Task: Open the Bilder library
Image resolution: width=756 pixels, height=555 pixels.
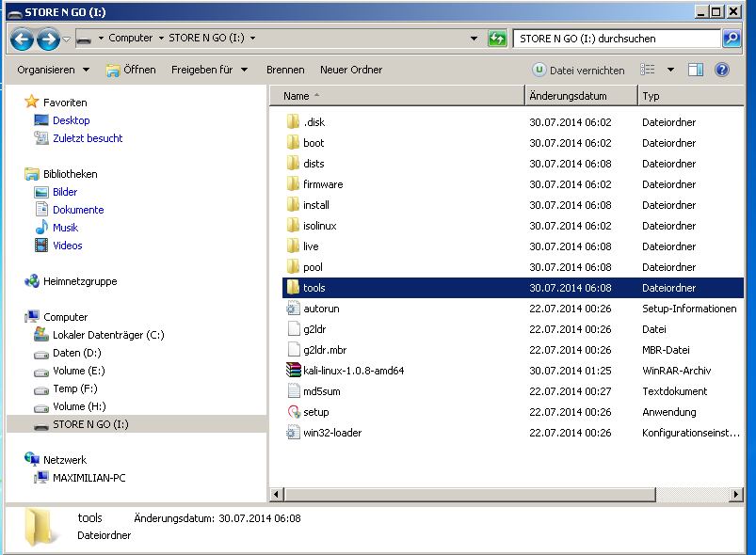Action: pos(65,192)
